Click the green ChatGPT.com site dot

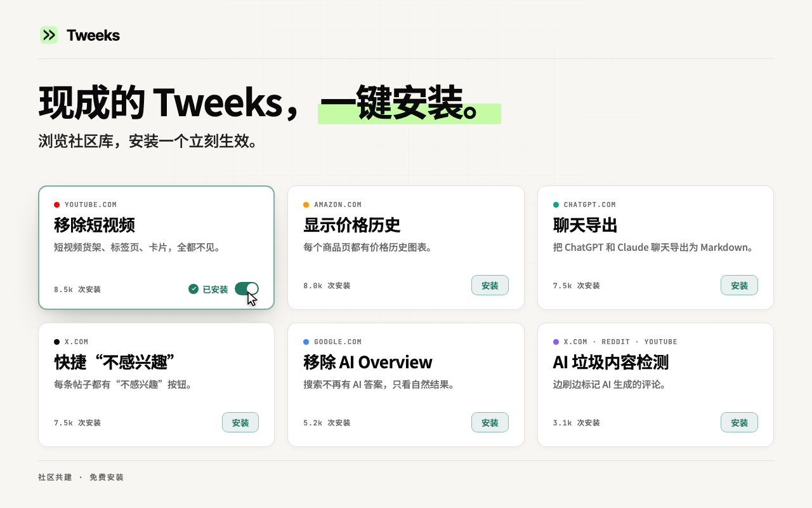coord(556,204)
